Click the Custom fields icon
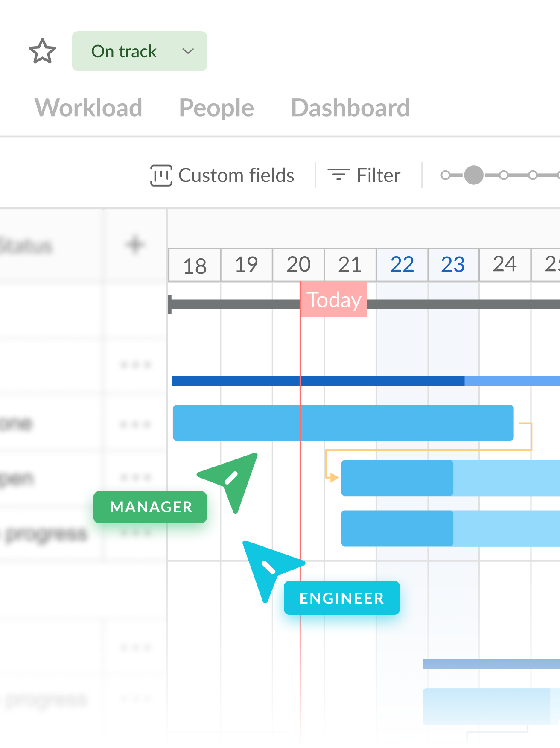The height and width of the screenshot is (748, 560). 161,175
